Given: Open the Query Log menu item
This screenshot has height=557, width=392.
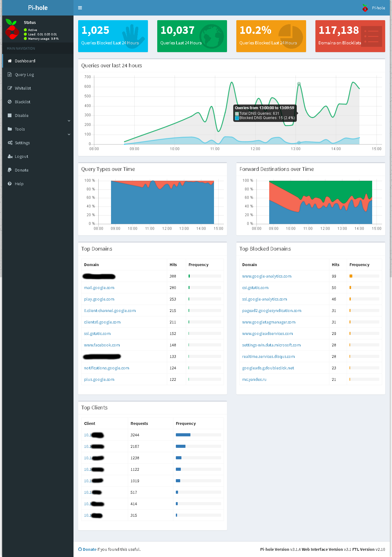Looking at the screenshot, I should click(x=38, y=74).
